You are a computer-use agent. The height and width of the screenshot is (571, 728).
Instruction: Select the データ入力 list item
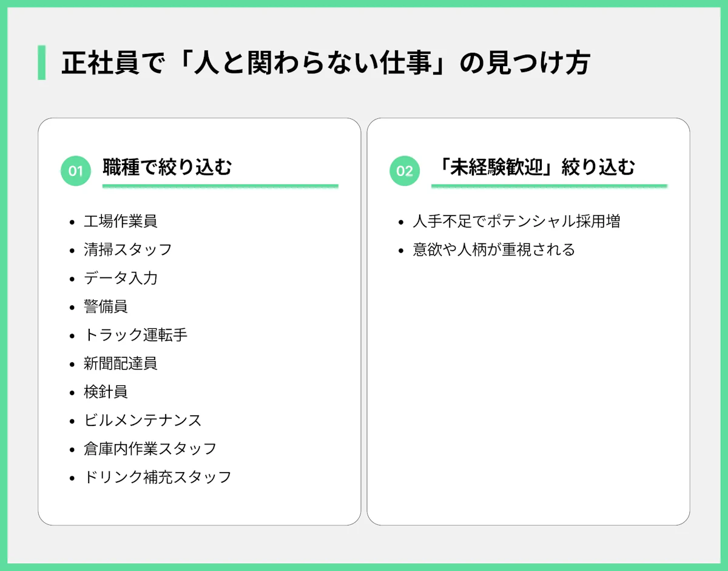click(x=121, y=278)
